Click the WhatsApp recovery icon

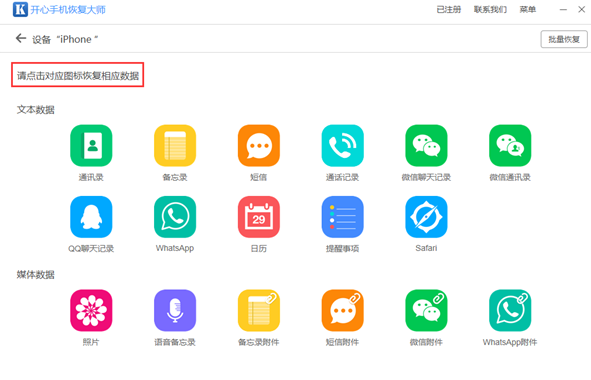pyautogui.click(x=175, y=217)
